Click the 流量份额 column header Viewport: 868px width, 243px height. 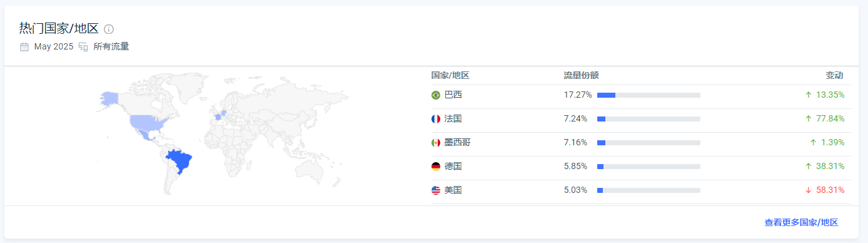tap(582, 75)
